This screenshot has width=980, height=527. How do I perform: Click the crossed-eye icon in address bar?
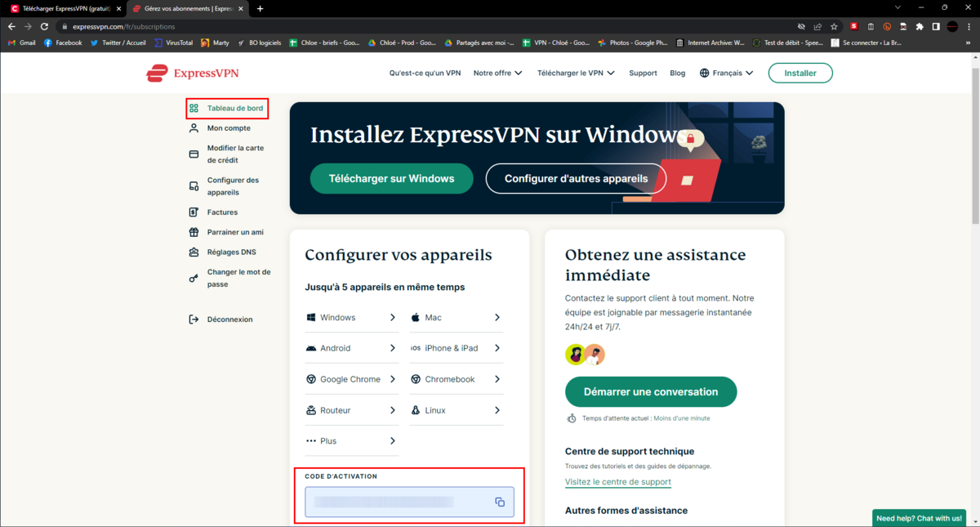(801, 26)
